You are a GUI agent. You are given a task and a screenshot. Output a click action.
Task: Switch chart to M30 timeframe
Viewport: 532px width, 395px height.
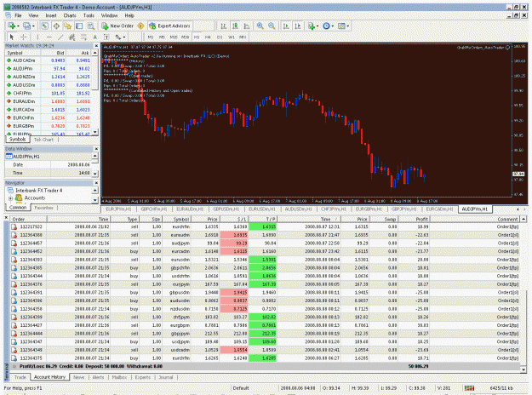pos(185,37)
